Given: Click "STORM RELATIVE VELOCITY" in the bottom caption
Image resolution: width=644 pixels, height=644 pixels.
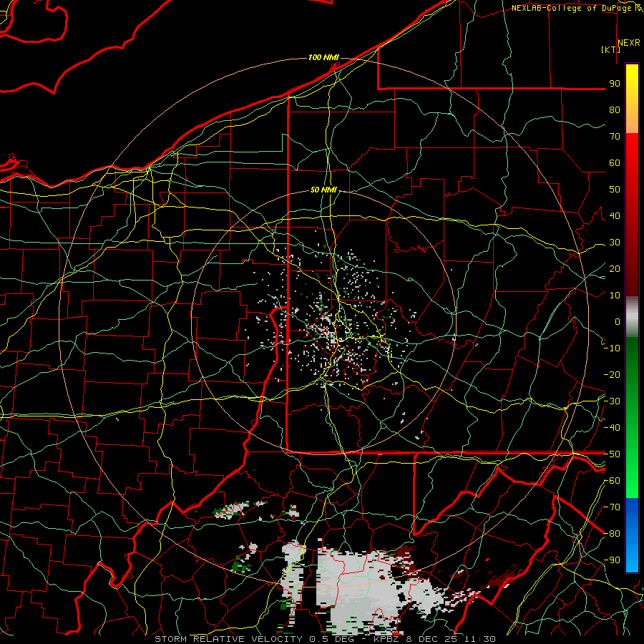Looking at the screenshot, I should (228, 639).
